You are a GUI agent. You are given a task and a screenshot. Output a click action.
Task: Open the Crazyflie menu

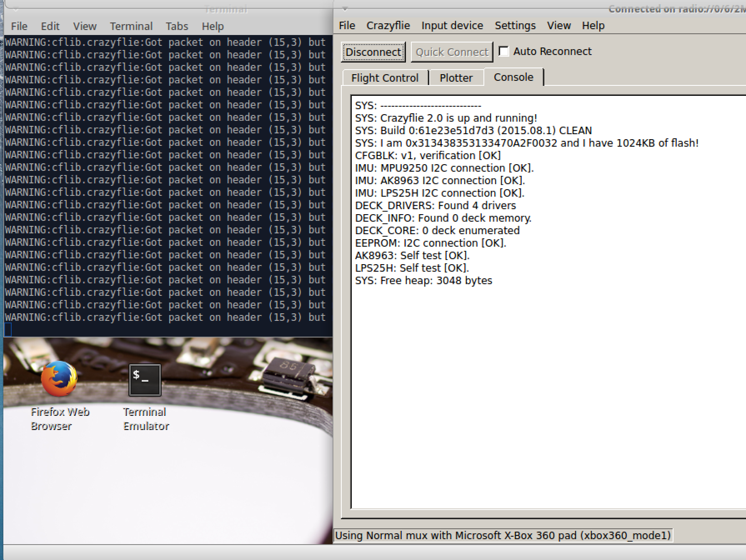point(388,26)
